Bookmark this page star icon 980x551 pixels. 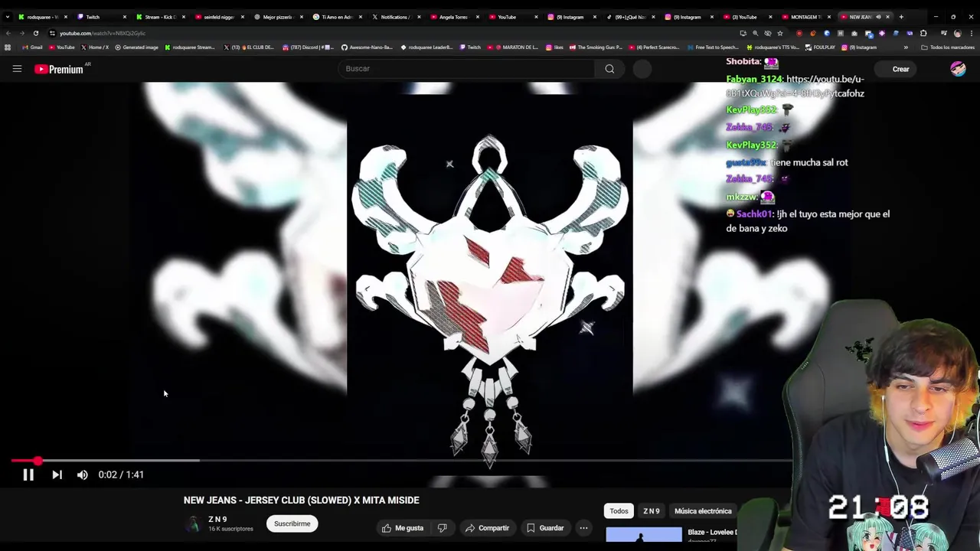pyautogui.click(x=780, y=34)
